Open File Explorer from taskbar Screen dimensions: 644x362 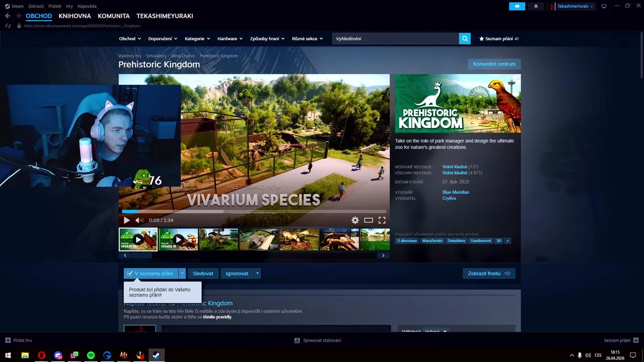tap(25, 355)
